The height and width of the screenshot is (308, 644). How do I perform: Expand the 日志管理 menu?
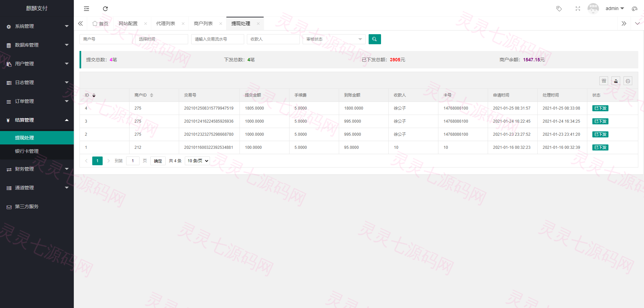click(x=37, y=82)
